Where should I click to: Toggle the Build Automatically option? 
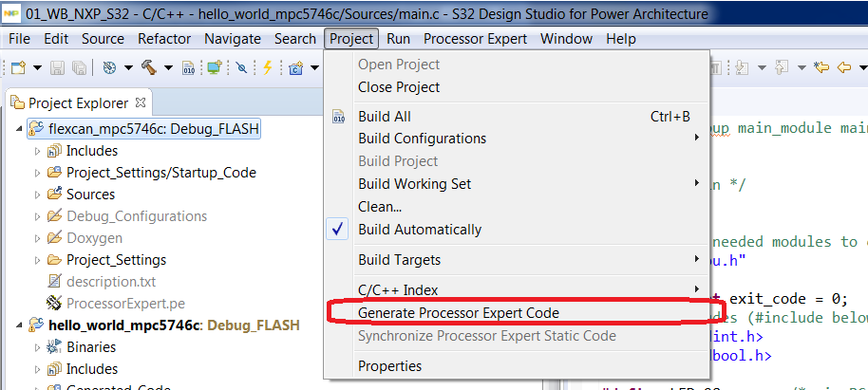click(419, 230)
